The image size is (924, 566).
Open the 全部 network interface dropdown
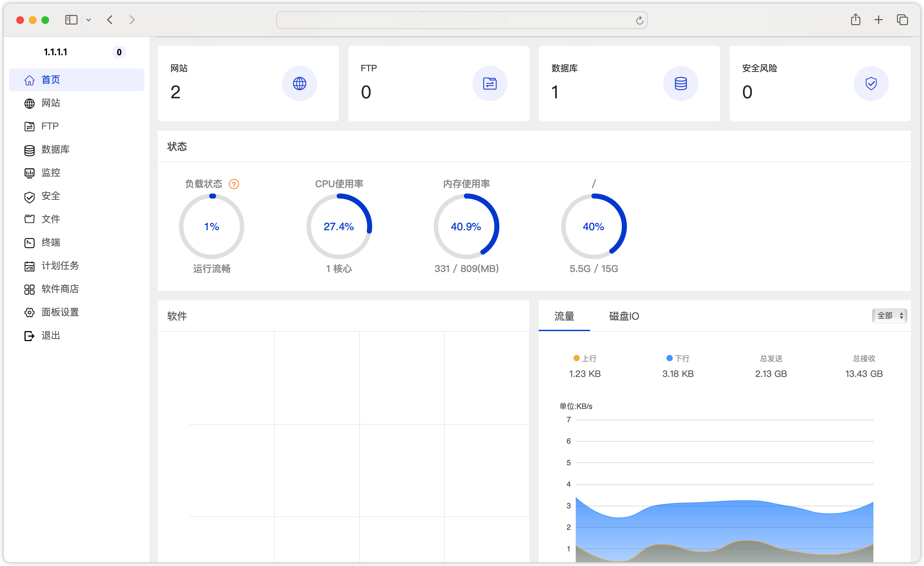pos(889,316)
